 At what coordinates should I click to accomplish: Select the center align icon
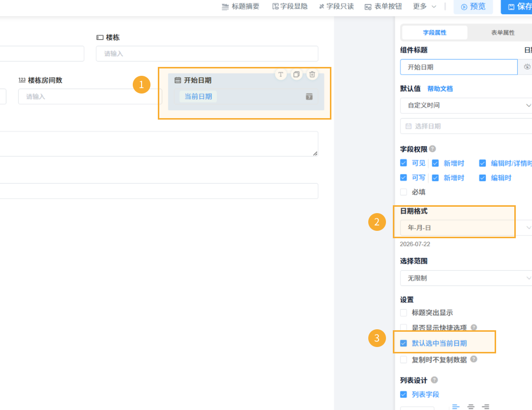pos(471,407)
